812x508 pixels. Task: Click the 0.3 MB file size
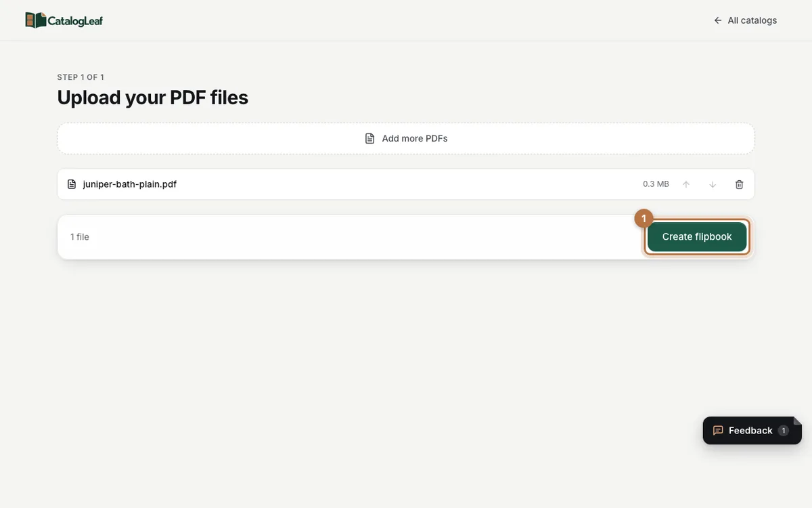tap(656, 184)
